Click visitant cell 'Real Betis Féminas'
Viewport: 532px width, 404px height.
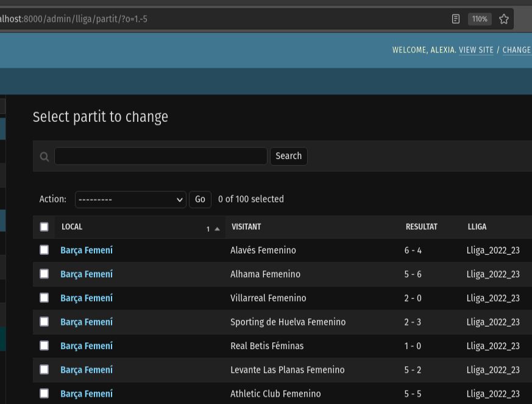(x=267, y=346)
